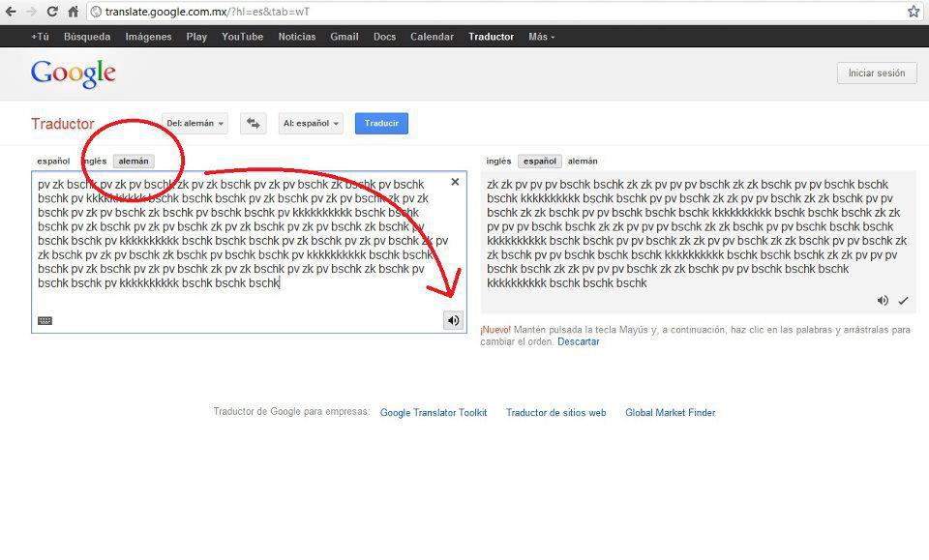
Task: Open the Traductor de sitios web link
Action: pos(555,413)
